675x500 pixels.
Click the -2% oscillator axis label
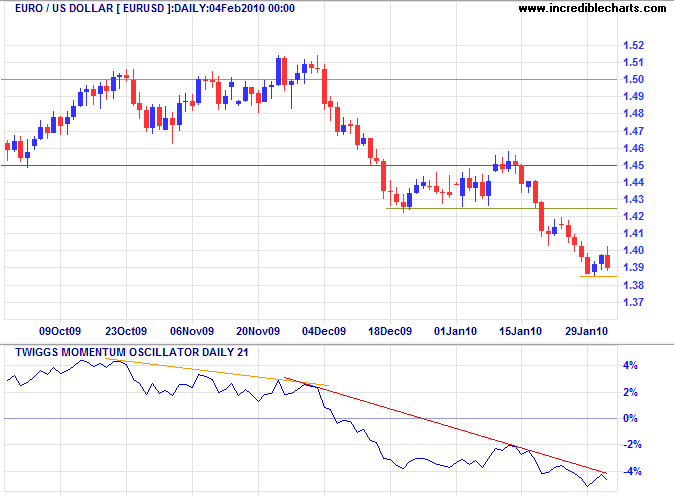632,445
